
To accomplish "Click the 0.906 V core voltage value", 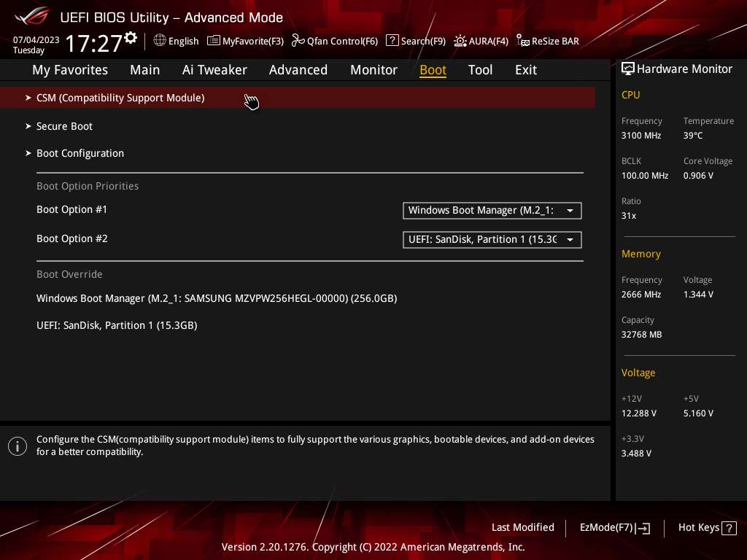I will click(x=698, y=176).
